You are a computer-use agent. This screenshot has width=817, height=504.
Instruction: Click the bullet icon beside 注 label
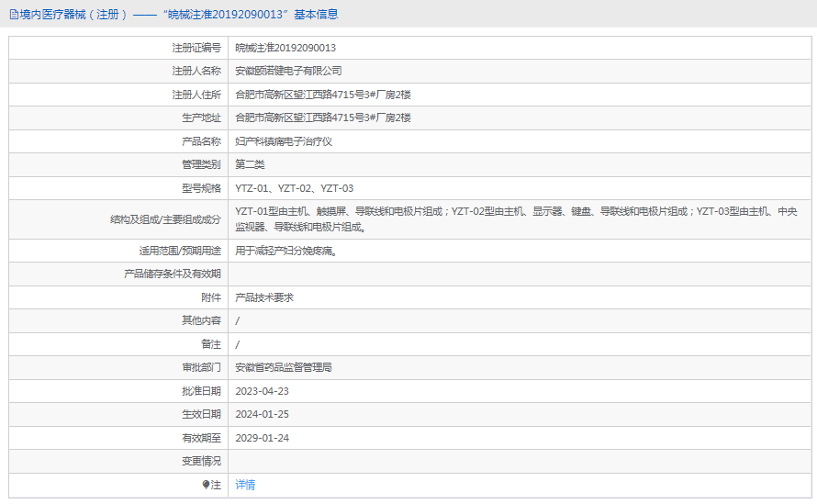tap(207, 485)
